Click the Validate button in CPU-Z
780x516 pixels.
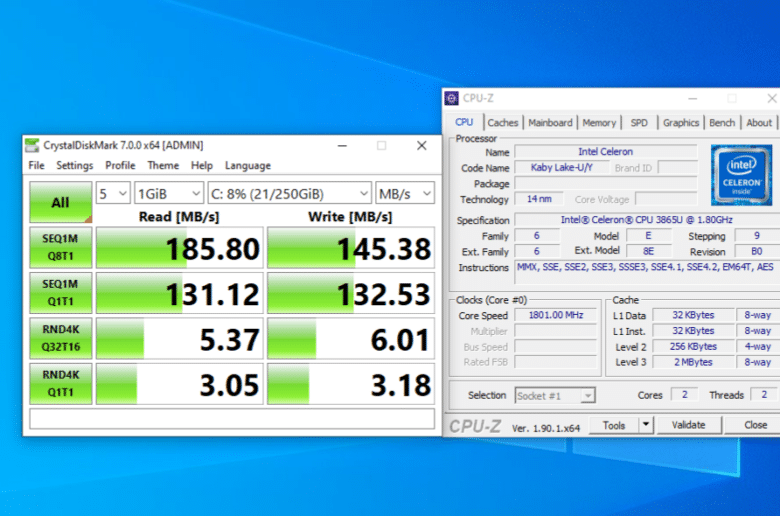click(688, 425)
